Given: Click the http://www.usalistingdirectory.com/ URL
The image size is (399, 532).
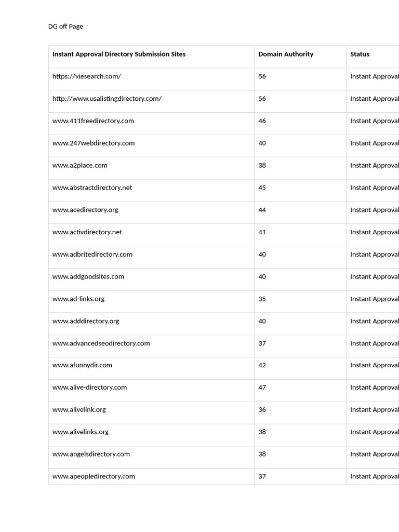Looking at the screenshot, I should tap(107, 99).
